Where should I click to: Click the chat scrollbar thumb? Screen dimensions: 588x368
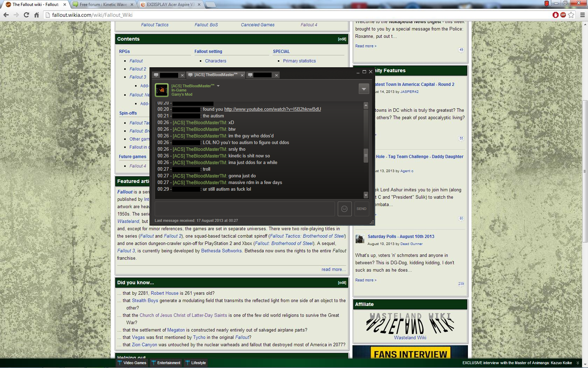(x=366, y=156)
